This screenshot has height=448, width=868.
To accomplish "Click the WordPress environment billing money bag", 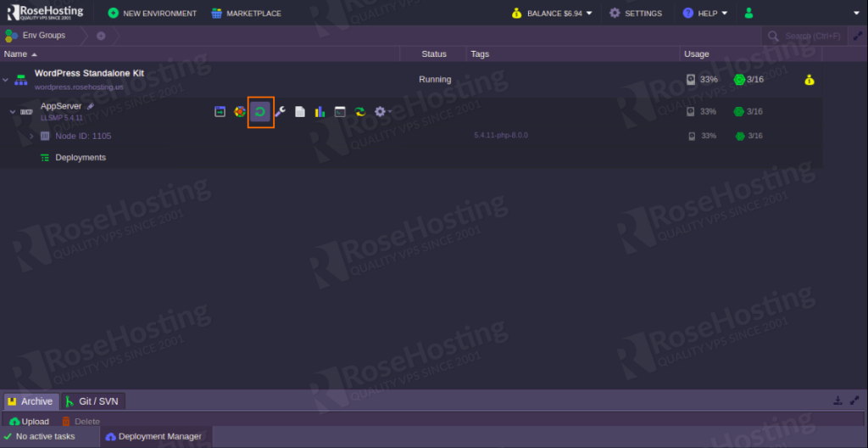I will coord(810,80).
